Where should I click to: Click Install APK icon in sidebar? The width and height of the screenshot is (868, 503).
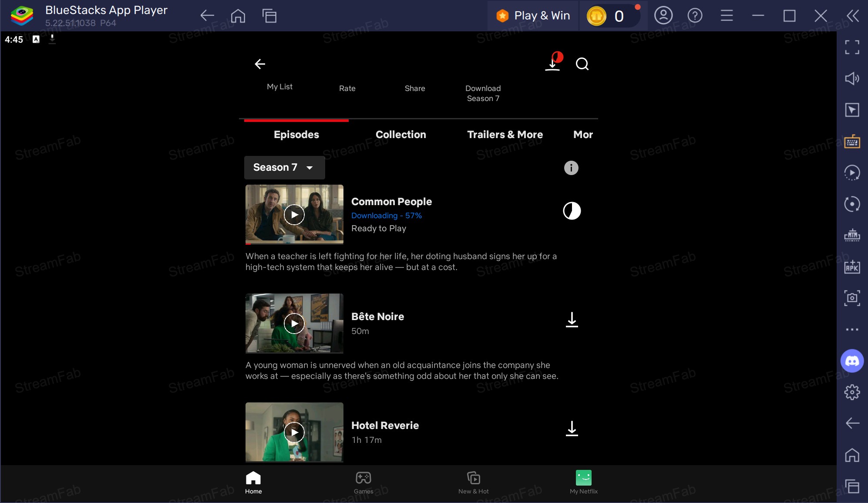(x=852, y=267)
